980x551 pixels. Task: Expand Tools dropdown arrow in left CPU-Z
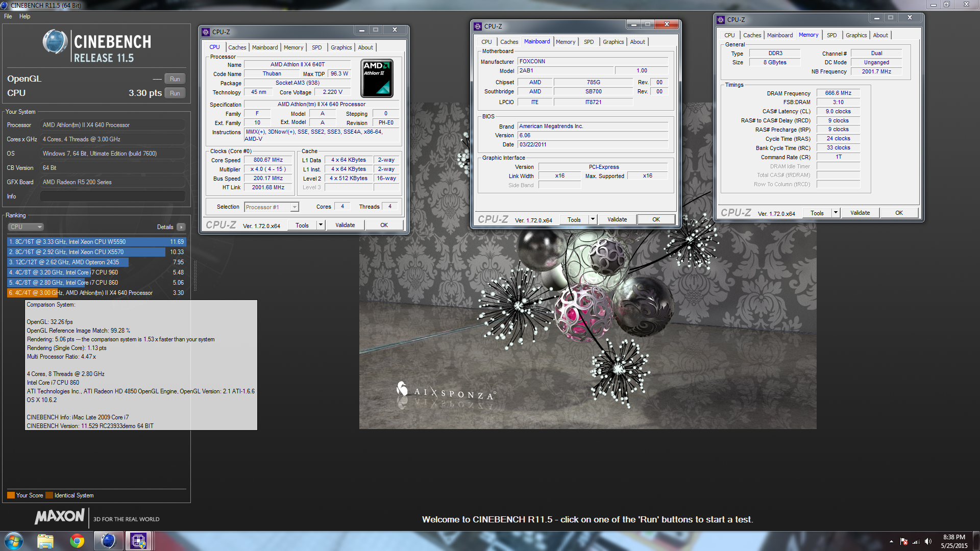point(321,225)
